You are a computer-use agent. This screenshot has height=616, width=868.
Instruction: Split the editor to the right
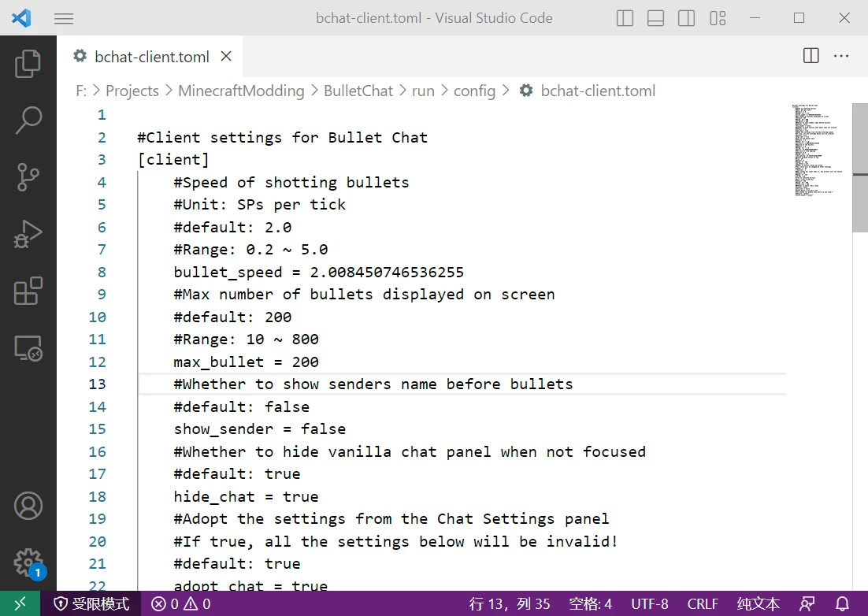coord(811,55)
